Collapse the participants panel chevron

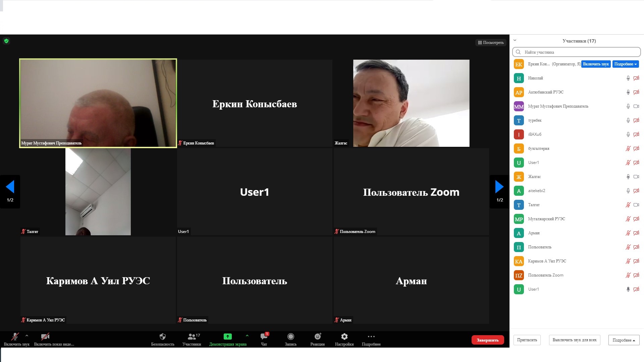click(515, 40)
